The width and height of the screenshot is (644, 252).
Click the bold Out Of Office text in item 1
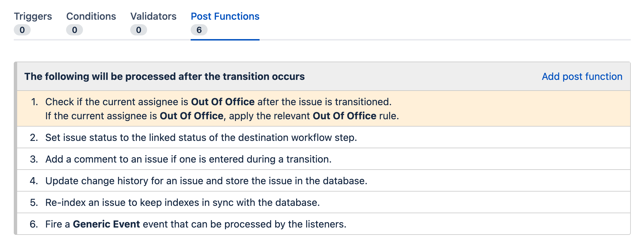pos(222,102)
